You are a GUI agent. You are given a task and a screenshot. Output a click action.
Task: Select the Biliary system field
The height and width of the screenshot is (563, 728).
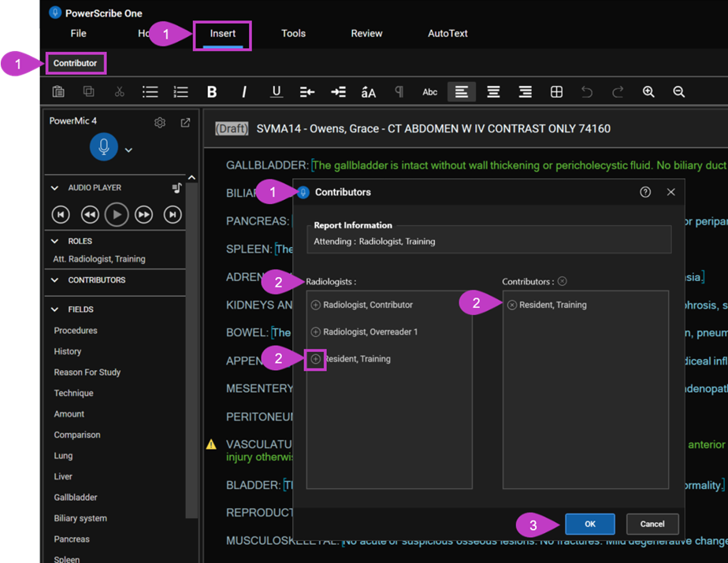pyautogui.click(x=80, y=518)
